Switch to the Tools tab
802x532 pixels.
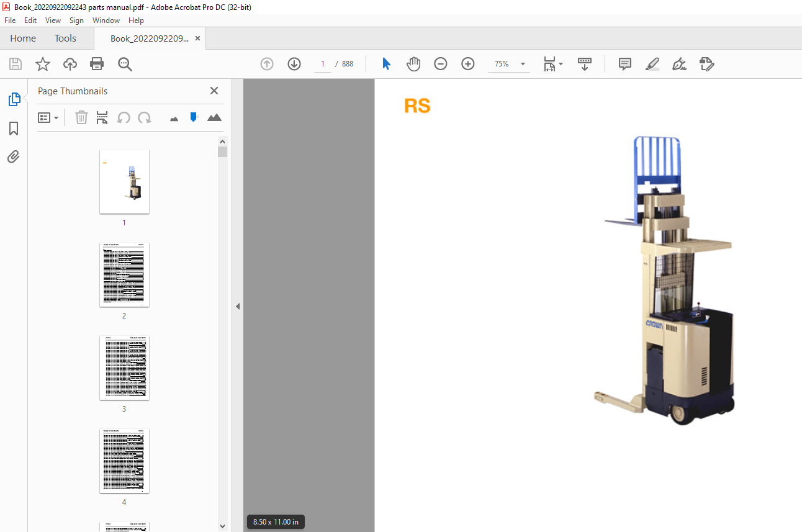[65, 38]
